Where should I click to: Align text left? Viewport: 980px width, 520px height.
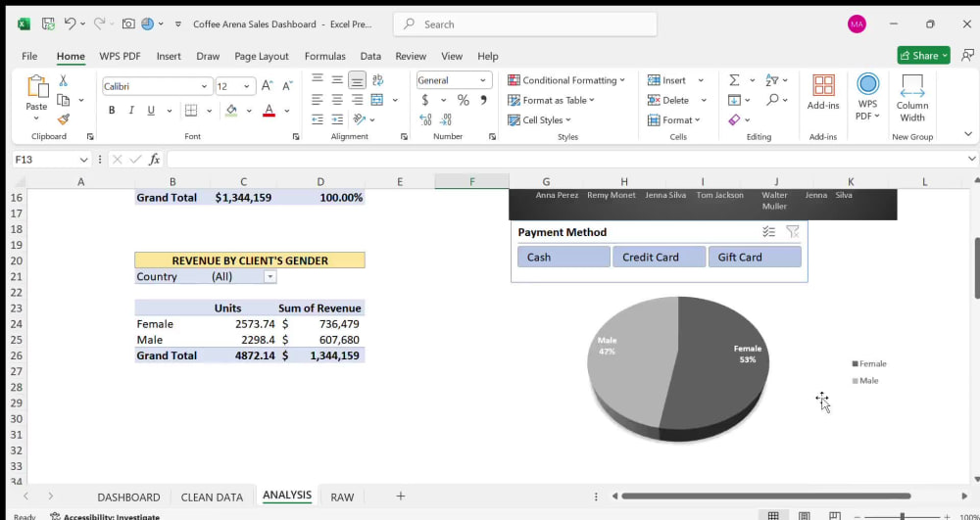pos(318,100)
